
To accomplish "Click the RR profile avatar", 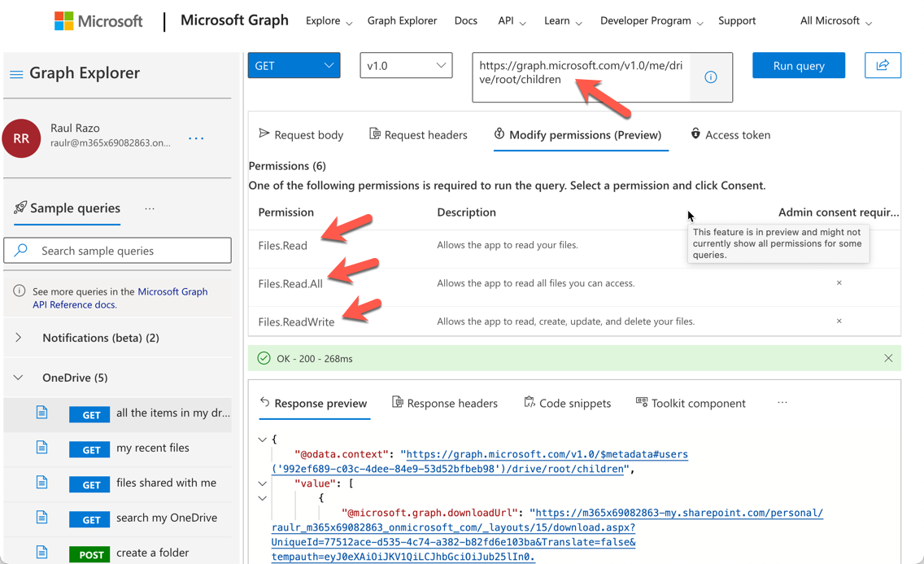I will click(21, 138).
